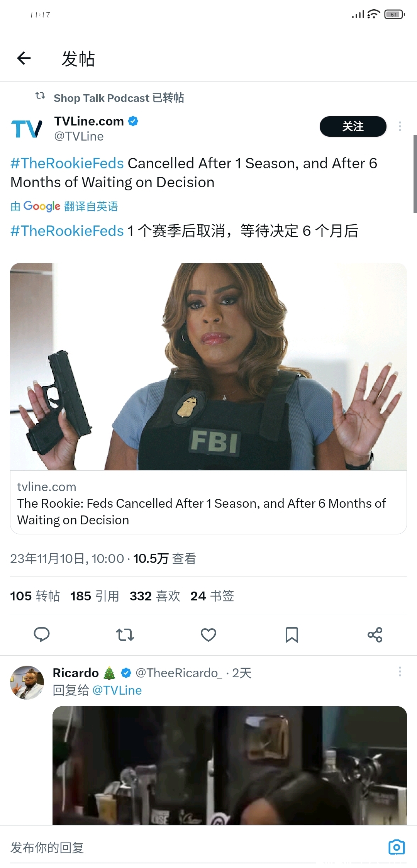Image resolution: width=417 pixels, height=868 pixels.
Task: Open Ricardo's profile picture
Action: tap(27, 682)
